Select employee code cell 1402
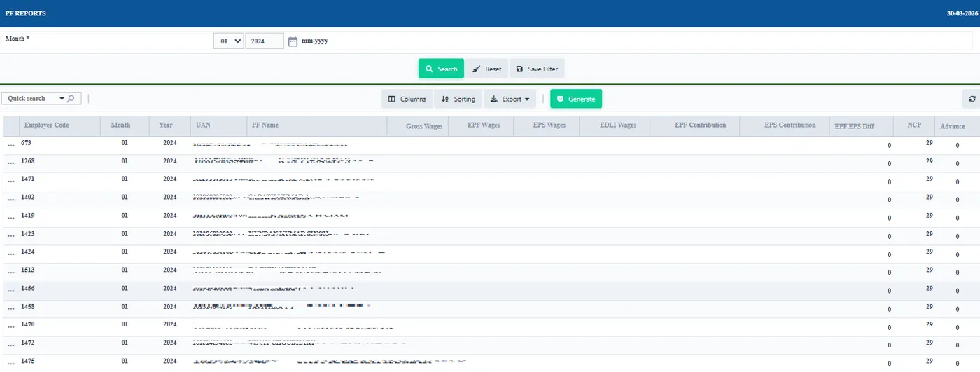980x372 pixels. 28,197
